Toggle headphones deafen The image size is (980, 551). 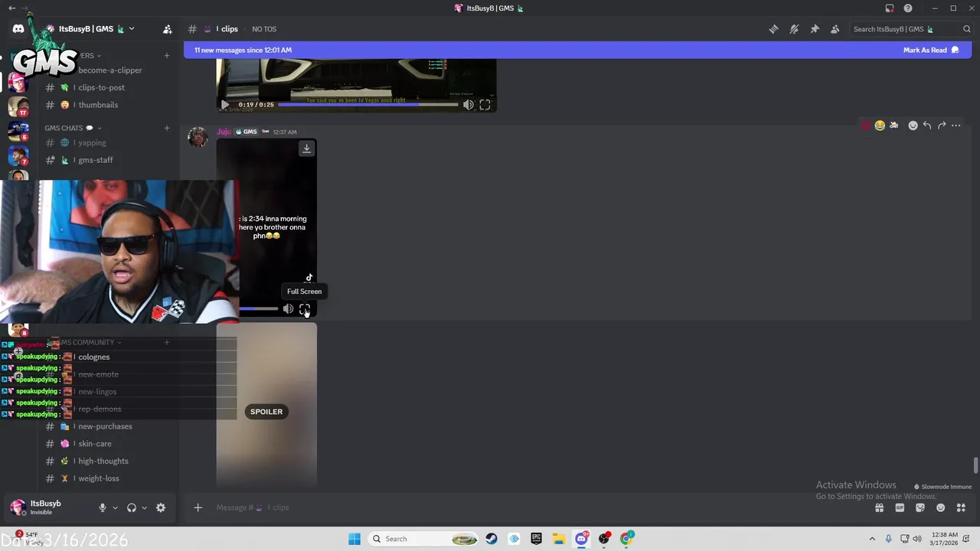(x=132, y=507)
